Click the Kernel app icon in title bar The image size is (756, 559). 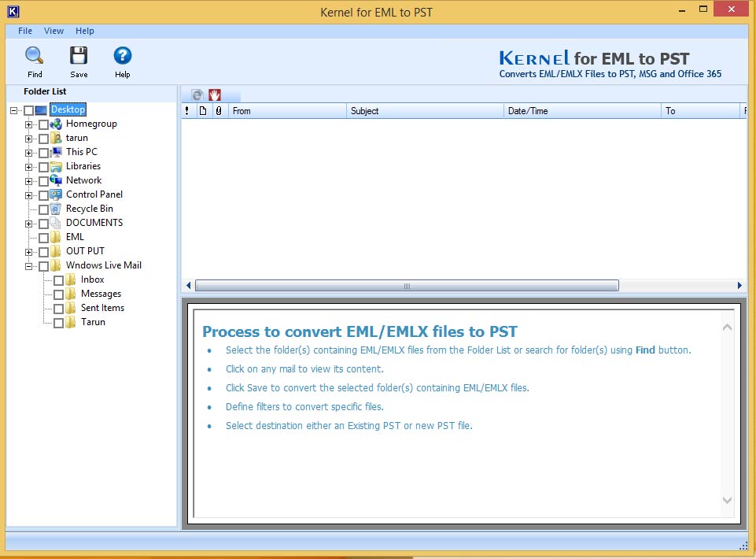(13, 11)
